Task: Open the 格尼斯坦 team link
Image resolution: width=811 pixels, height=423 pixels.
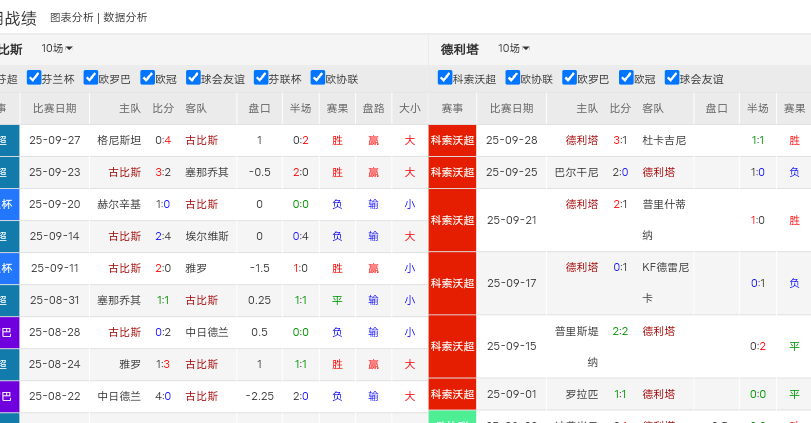Action: coord(119,140)
